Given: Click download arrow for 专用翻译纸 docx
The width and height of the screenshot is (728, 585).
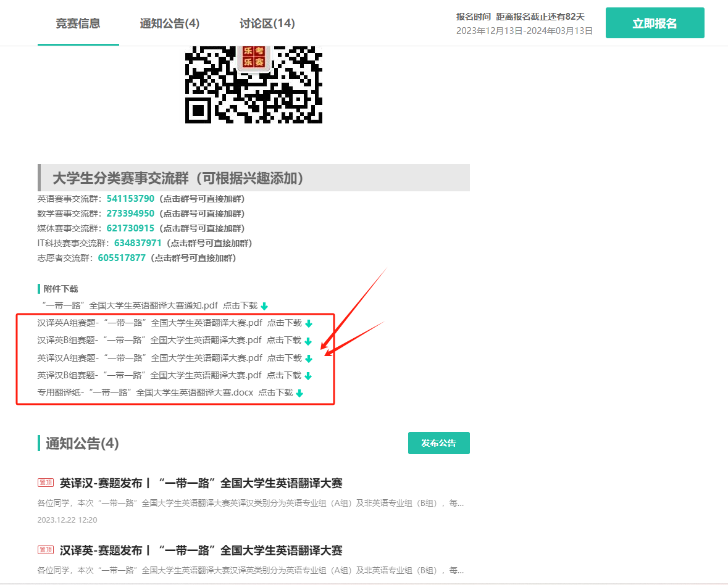Looking at the screenshot, I should [x=299, y=393].
